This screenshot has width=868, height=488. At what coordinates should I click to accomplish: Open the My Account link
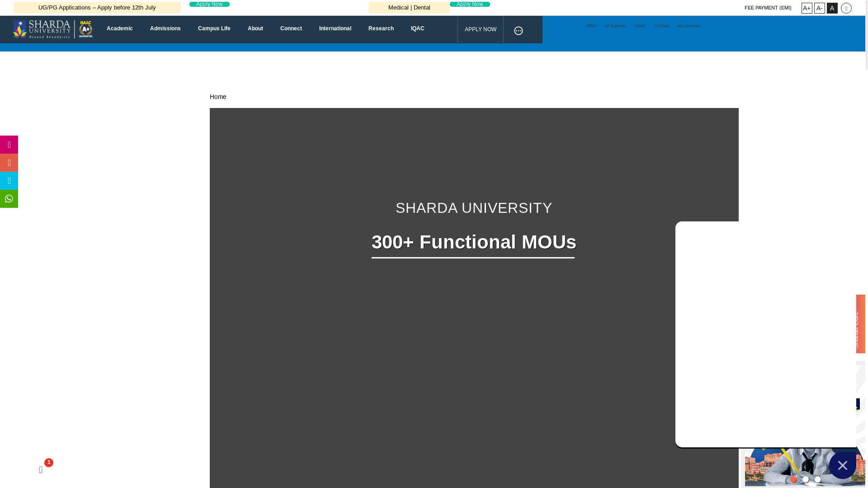coord(689,26)
